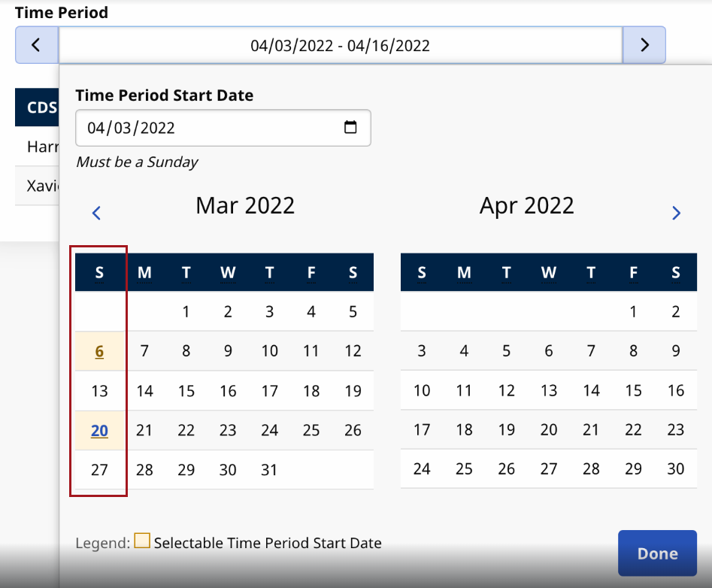Select March 6 as the start date
Image resolution: width=712 pixels, height=588 pixels.
(99, 351)
